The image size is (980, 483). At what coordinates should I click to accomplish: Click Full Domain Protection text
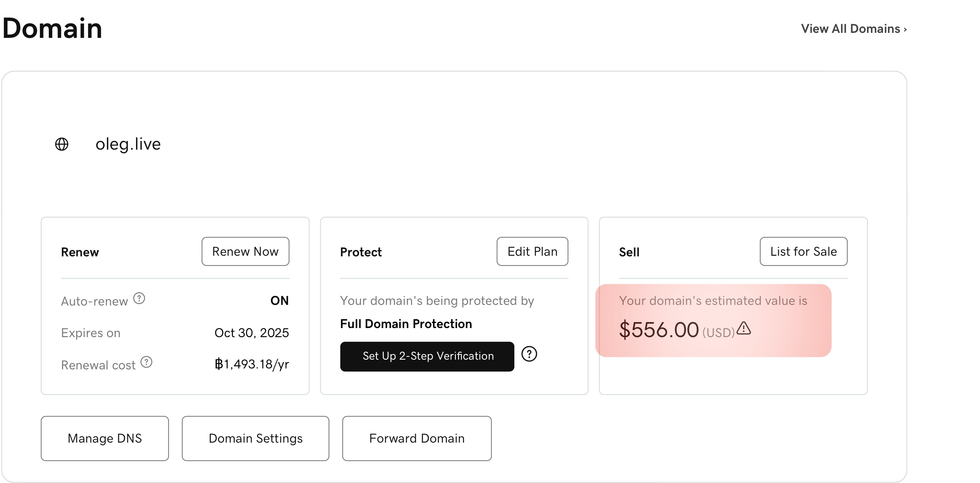(406, 324)
